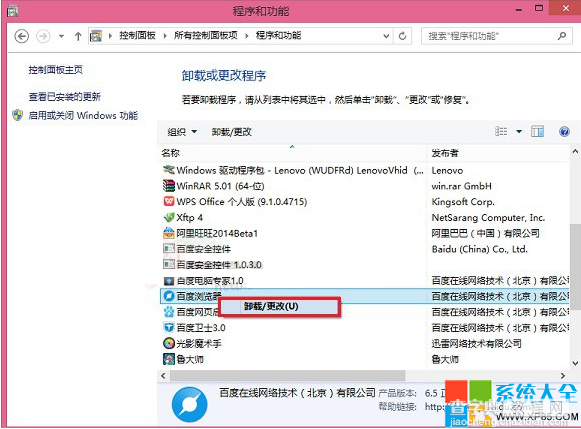This screenshot has width=581, height=429.
Task: Select the 百度电脑专家1.0 icon
Action: click(x=169, y=280)
